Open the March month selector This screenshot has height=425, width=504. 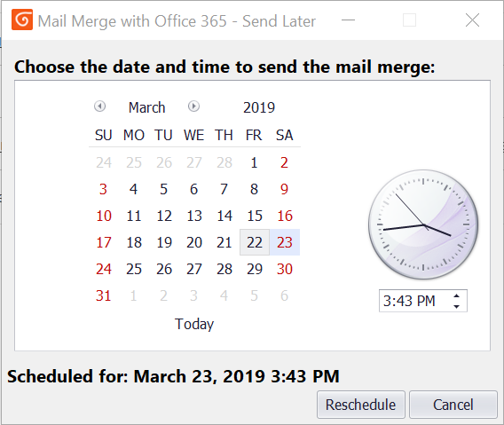pyautogui.click(x=147, y=107)
